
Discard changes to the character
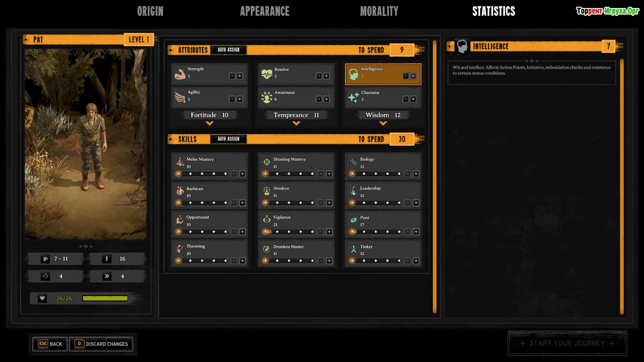[101, 344]
